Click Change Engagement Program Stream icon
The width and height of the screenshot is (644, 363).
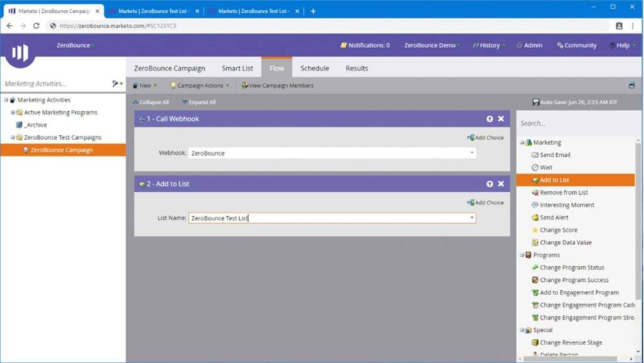coord(534,318)
